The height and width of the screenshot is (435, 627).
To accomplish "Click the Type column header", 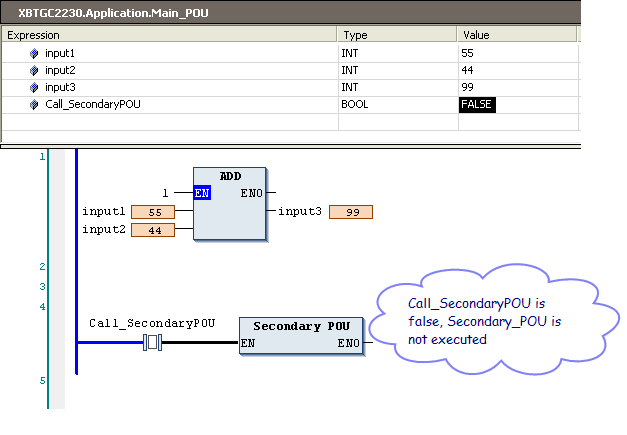I will click(x=397, y=35).
